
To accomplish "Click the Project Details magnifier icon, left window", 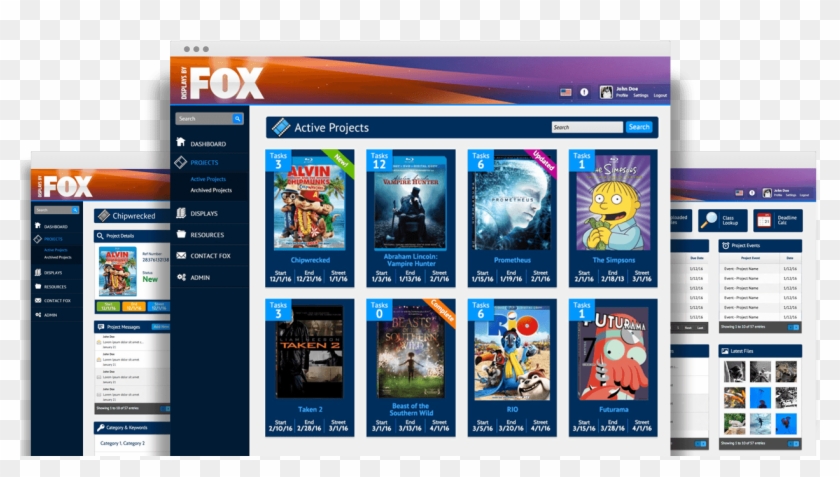I will tap(100, 236).
